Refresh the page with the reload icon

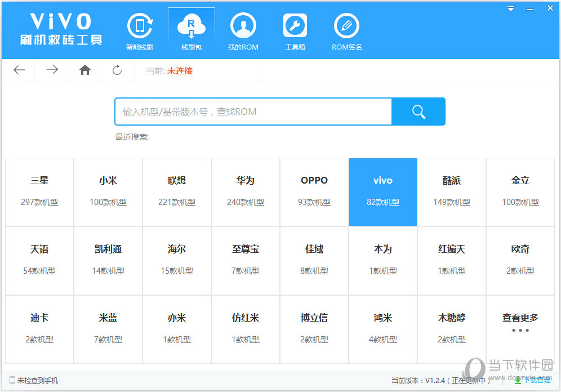click(x=117, y=70)
